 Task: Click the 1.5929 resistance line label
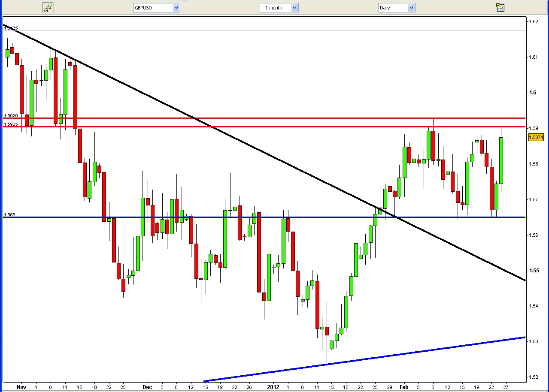pyautogui.click(x=11, y=116)
